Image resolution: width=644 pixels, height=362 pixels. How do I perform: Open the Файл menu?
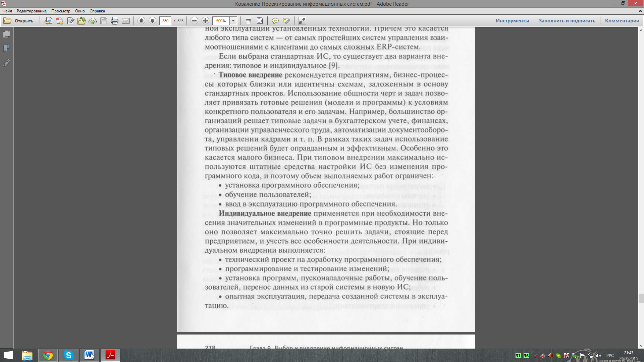tap(7, 11)
